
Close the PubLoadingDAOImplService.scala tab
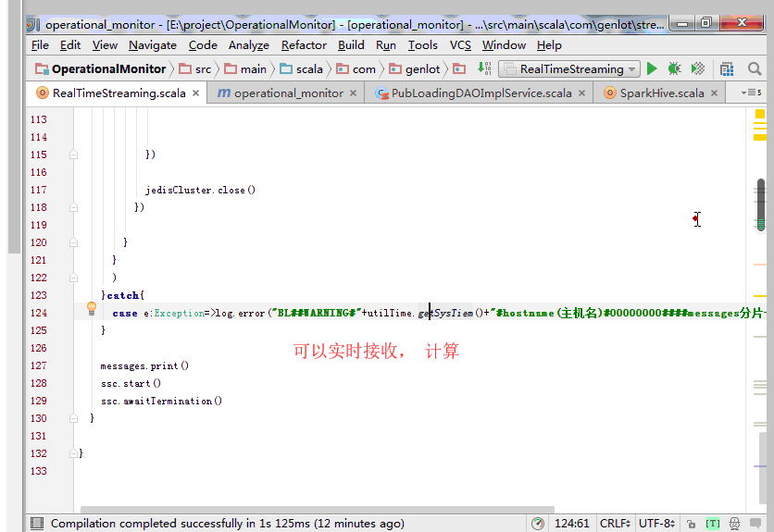pos(581,93)
